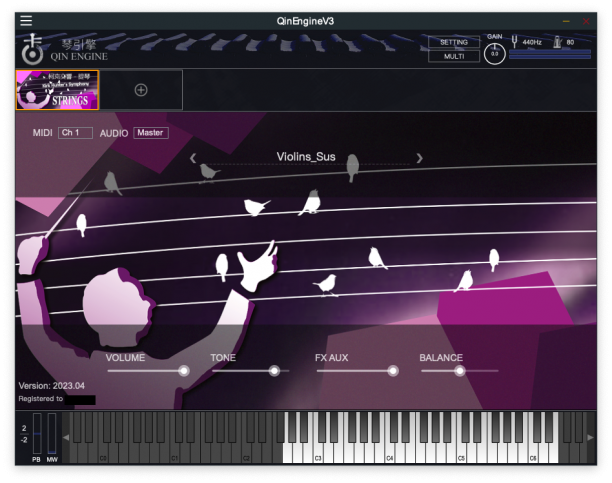The height and width of the screenshot is (483, 612).
Task: Click the pitch bend PB wheel
Action: 37,433
